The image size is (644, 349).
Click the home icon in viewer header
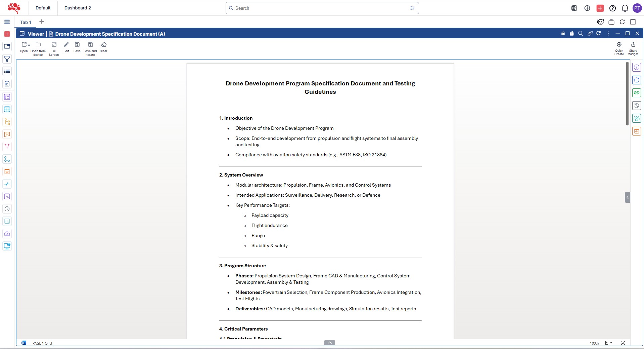(563, 33)
